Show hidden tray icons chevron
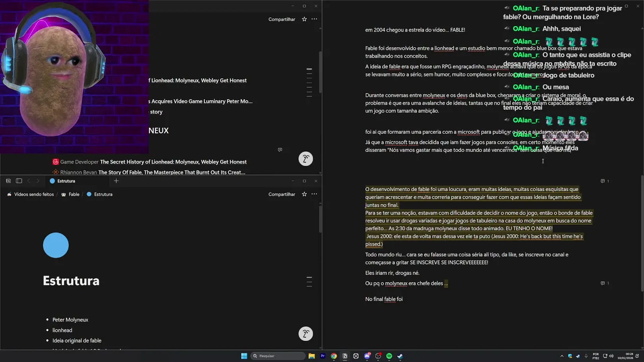Viewport: 644px width, 362px height. click(x=562, y=356)
